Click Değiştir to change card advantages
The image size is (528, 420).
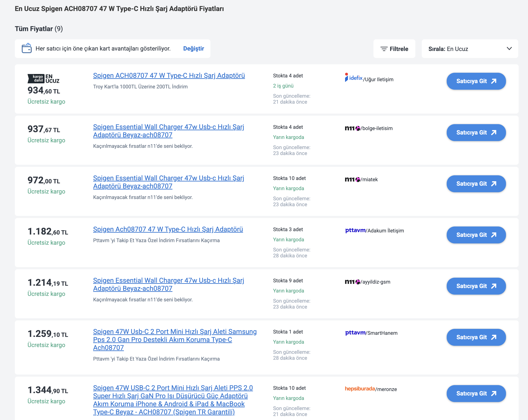[194, 48]
